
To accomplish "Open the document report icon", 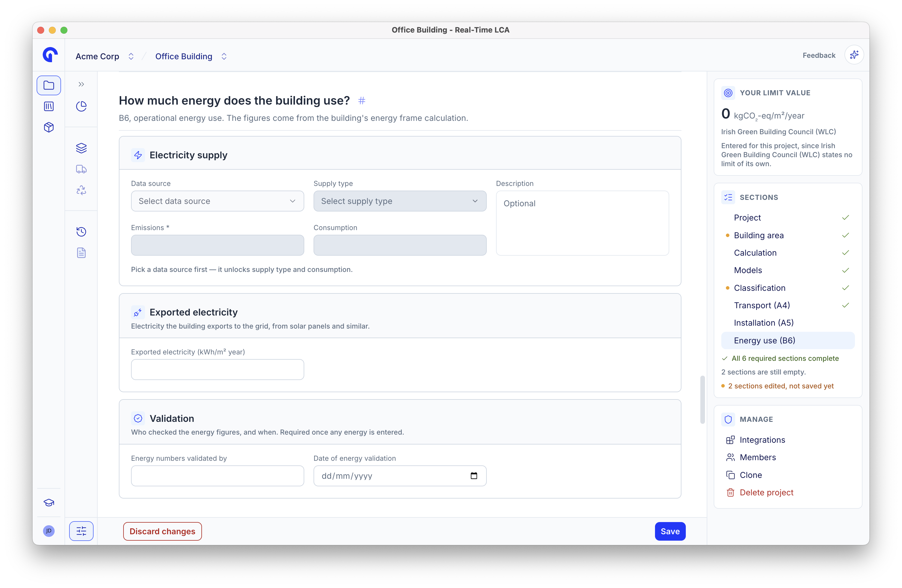I will point(81,253).
